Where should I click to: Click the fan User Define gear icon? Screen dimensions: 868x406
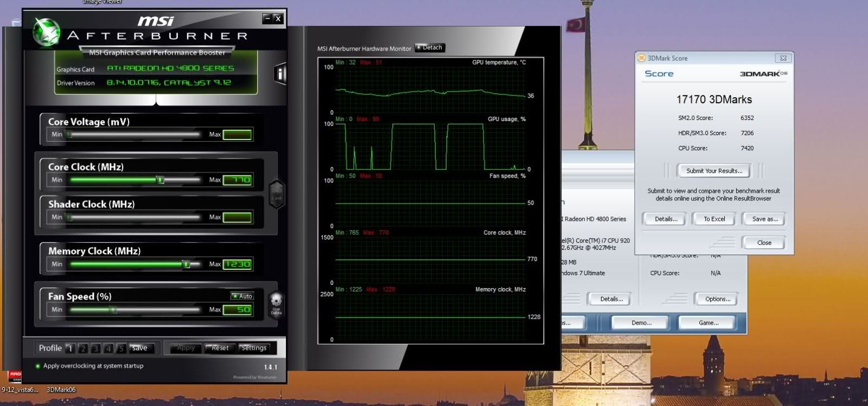pyautogui.click(x=276, y=304)
